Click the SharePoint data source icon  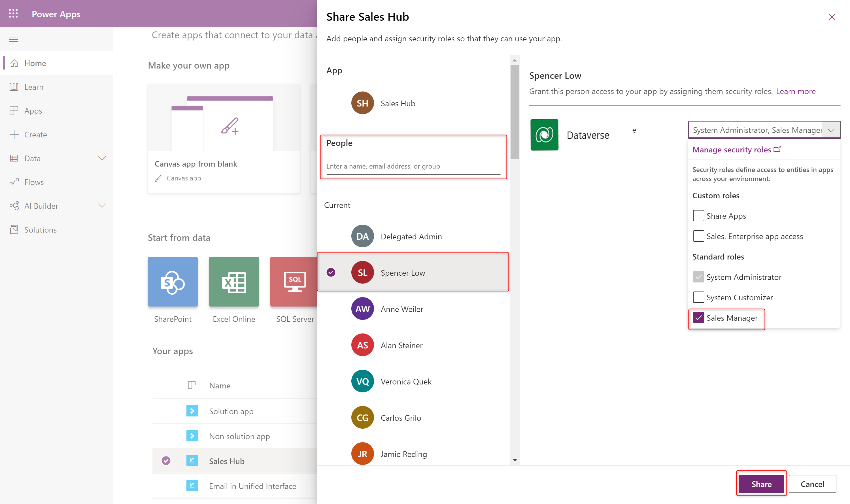(x=172, y=281)
